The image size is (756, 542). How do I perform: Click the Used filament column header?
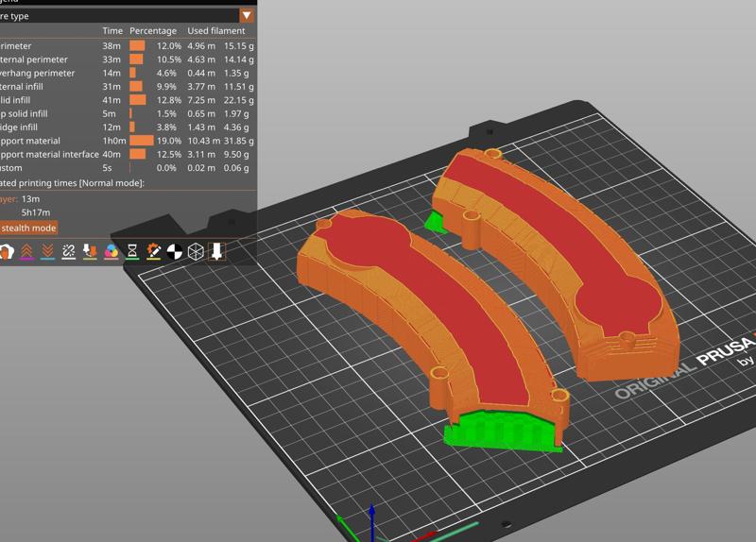click(216, 30)
